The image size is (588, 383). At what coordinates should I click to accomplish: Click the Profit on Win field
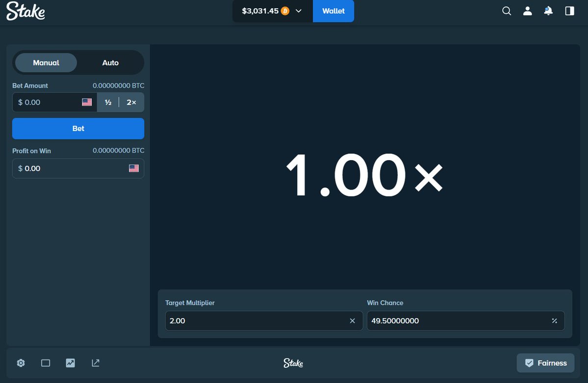click(78, 168)
